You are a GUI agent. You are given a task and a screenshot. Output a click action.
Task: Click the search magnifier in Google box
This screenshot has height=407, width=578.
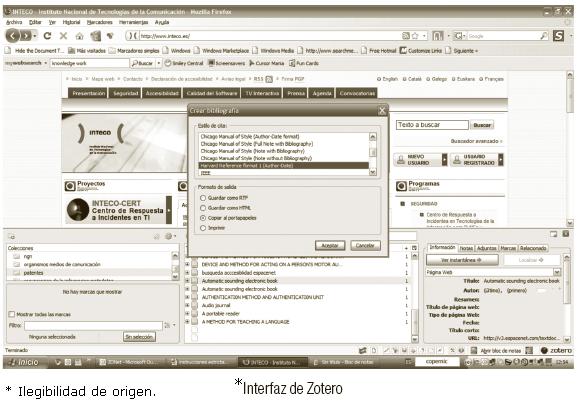click(544, 36)
